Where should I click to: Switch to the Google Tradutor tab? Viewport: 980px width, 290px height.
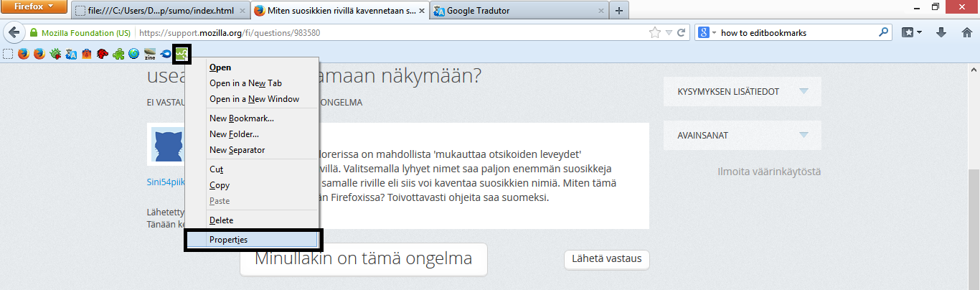coord(517,11)
